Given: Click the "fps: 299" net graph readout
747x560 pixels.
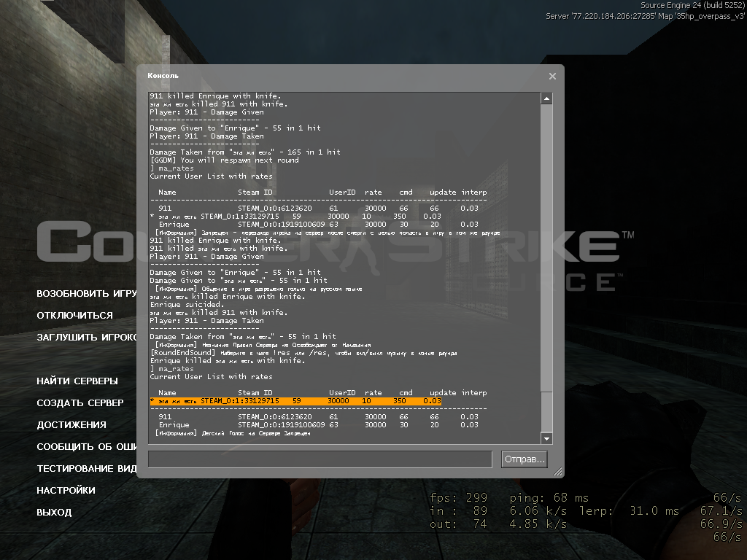Looking at the screenshot, I should tap(458, 497).
